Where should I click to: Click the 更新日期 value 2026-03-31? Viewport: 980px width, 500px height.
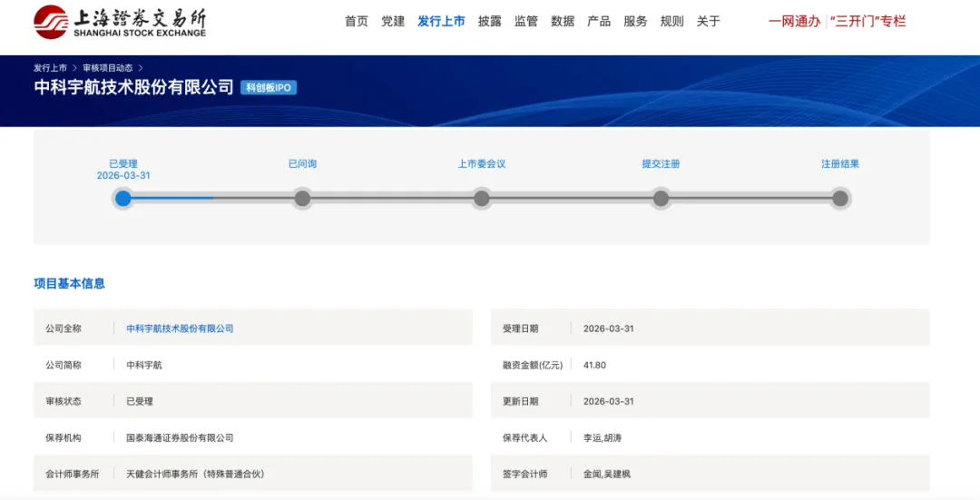point(609,401)
